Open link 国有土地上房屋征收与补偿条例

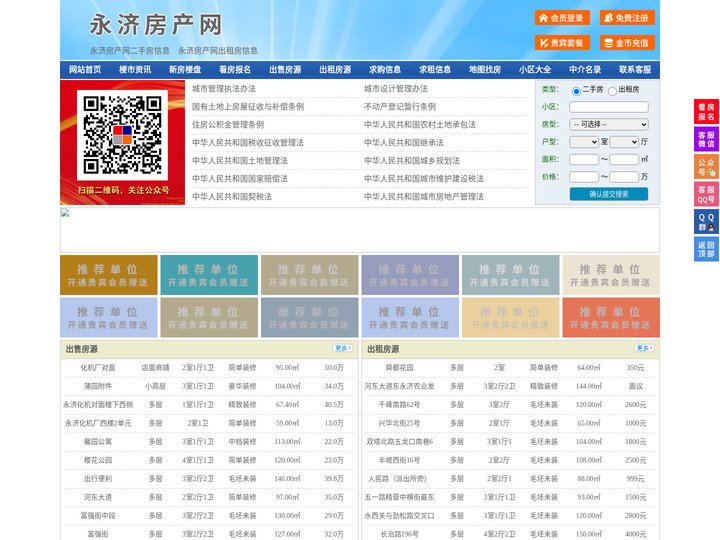(x=248, y=107)
